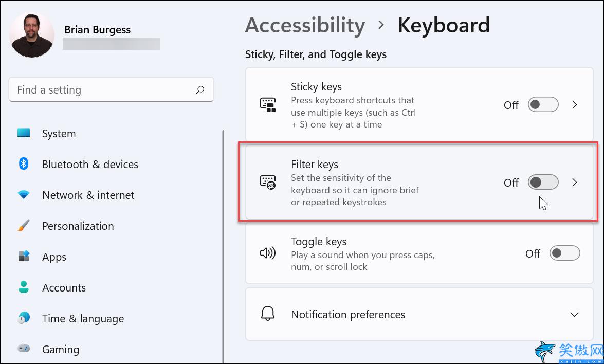
Task: Turn on the Sticky keys toggle
Action: click(543, 104)
